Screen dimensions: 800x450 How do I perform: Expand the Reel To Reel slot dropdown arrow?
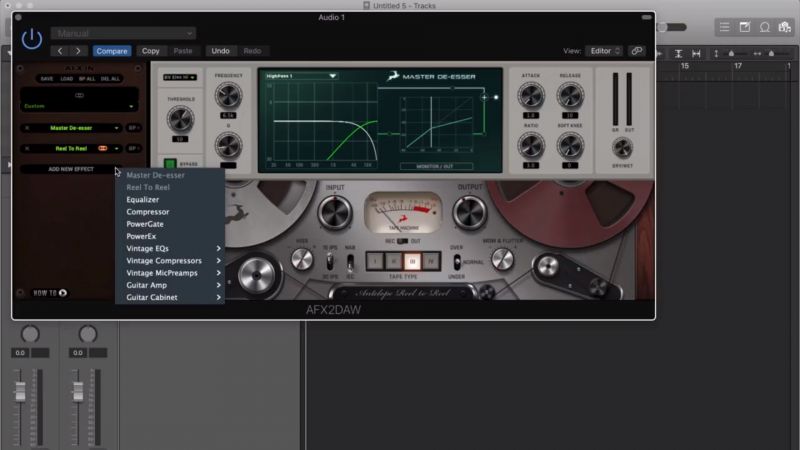click(117, 148)
